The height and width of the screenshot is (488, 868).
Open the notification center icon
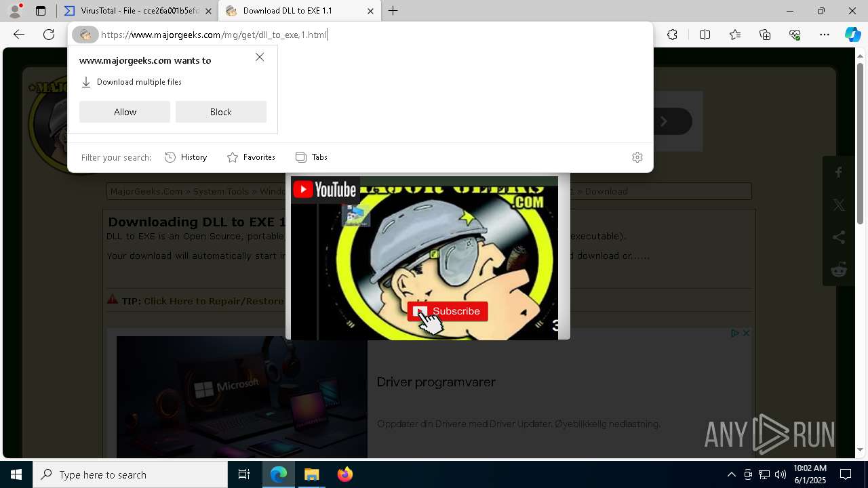846,474
